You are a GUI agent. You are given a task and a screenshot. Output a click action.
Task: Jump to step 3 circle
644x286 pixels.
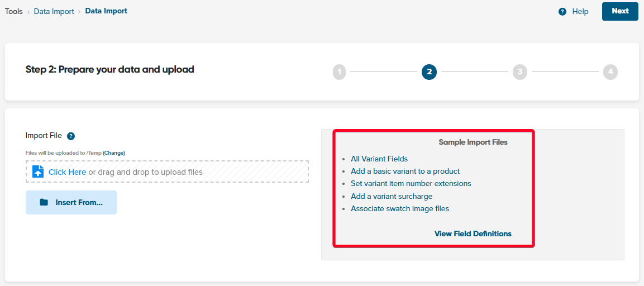(519, 72)
